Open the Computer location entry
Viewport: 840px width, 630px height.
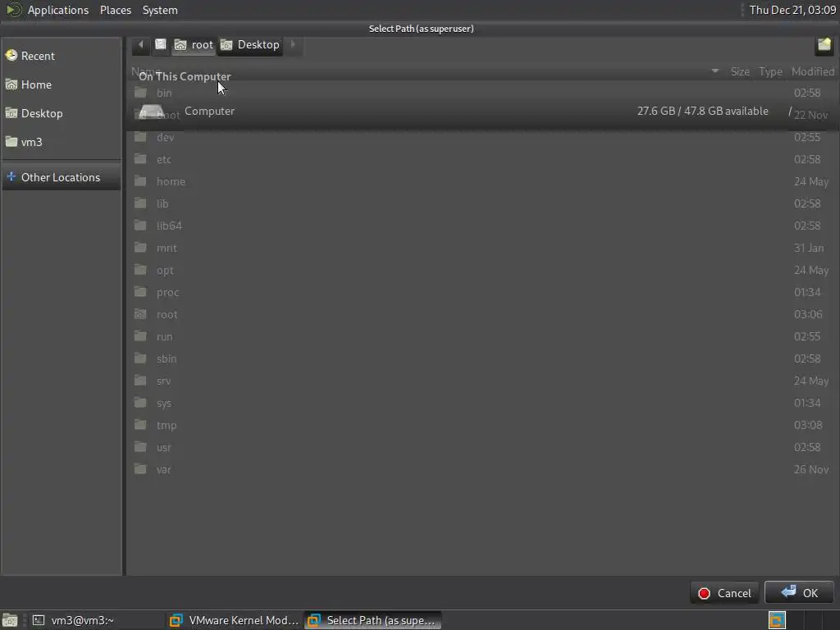click(483, 112)
